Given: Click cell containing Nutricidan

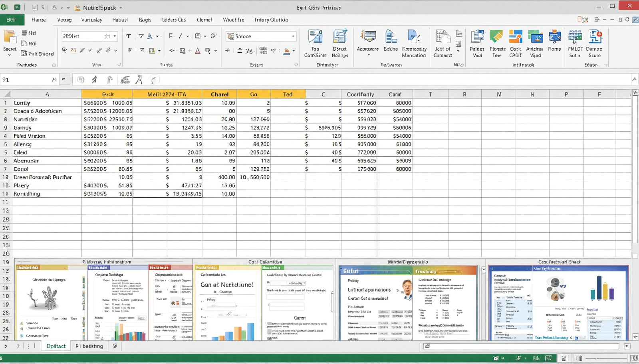Looking at the screenshot, I should pyautogui.click(x=47, y=119).
